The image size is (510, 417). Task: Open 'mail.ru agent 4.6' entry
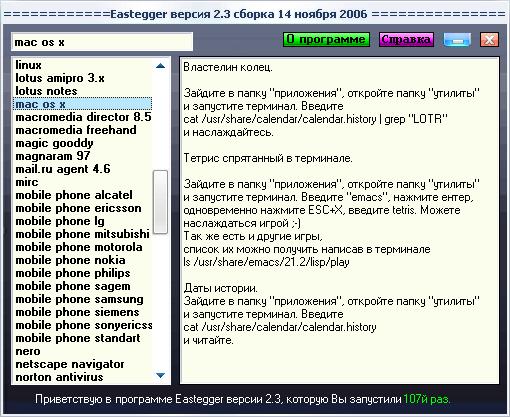[82, 169]
